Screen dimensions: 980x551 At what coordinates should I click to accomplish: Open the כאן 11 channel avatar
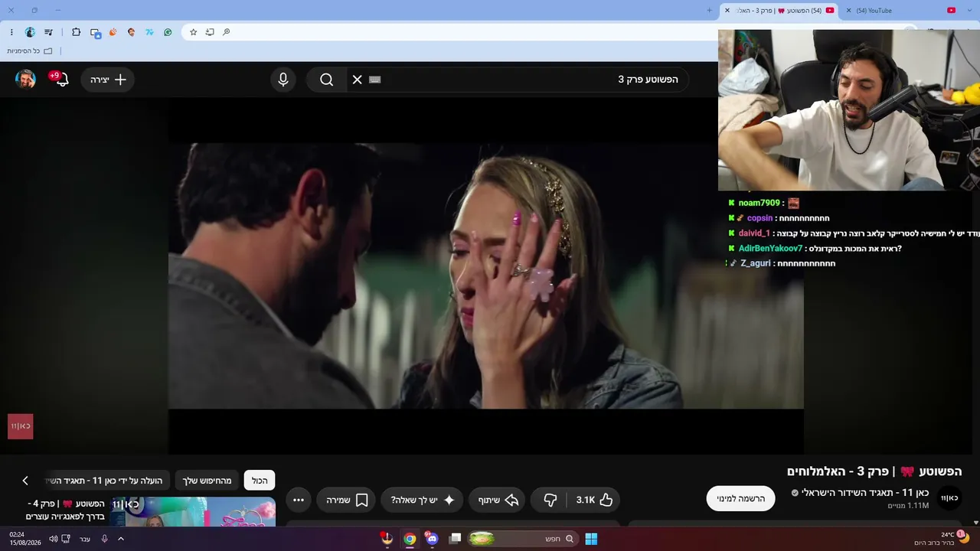pos(949,498)
